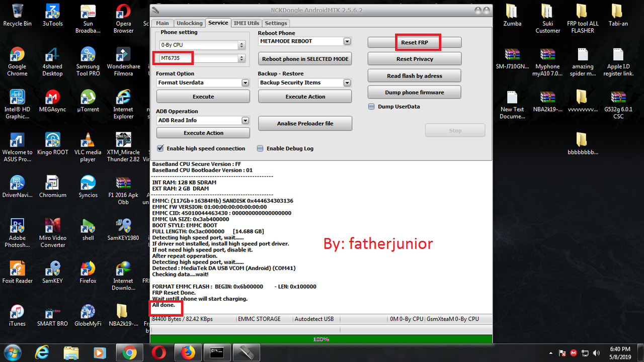Open Google Chrome desktop shortcut
The width and height of the screenshot is (644, 362).
pos(17,61)
